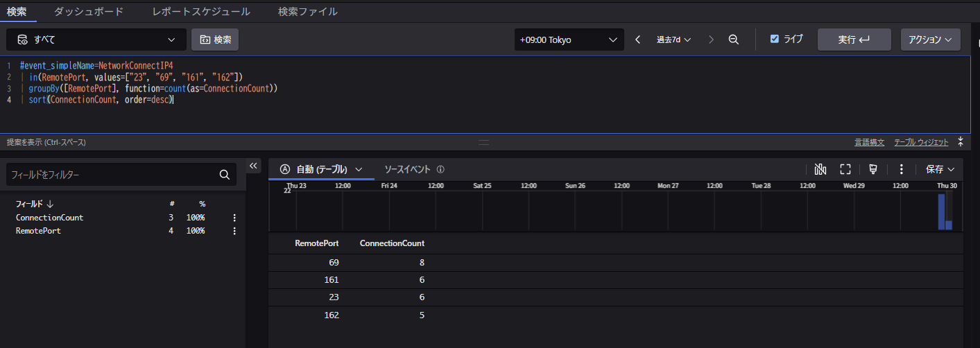The height and width of the screenshot is (348, 980).
Task: Toggle the ライブ checkbox
Action: coord(775,39)
